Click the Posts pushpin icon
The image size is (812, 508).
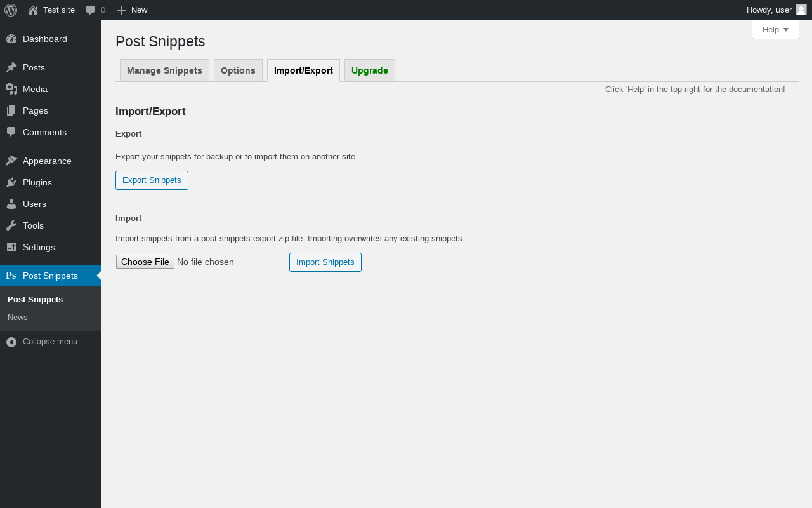coord(11,67)
